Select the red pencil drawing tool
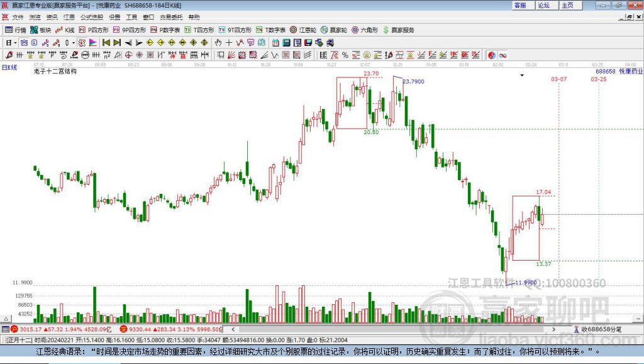Image resolution: width=644 pixels, height=364 pixels. (9, 55)
